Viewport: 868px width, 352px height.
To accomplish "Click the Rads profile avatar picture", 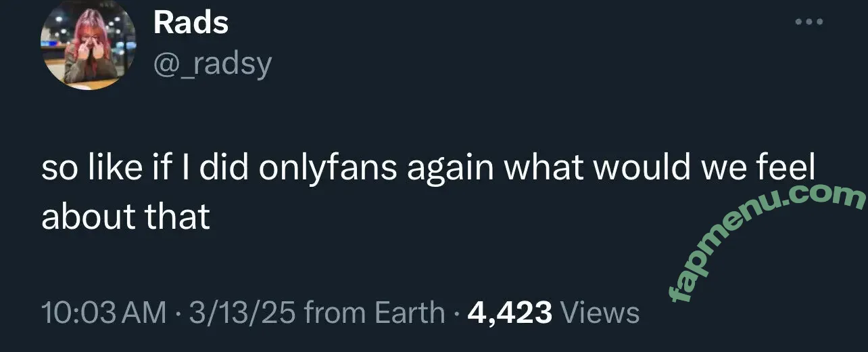I will point(89,45).
